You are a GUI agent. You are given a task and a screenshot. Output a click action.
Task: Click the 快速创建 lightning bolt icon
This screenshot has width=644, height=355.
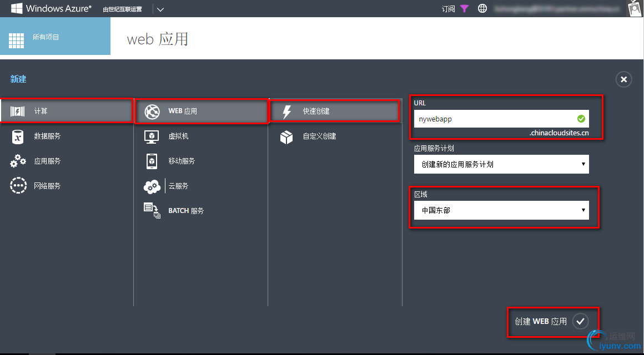pyautogui.click(x=287, y=111)
